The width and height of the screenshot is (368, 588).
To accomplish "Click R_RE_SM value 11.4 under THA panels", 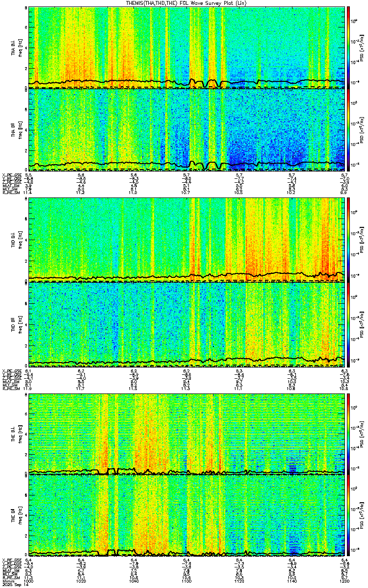I will point(28,193).
